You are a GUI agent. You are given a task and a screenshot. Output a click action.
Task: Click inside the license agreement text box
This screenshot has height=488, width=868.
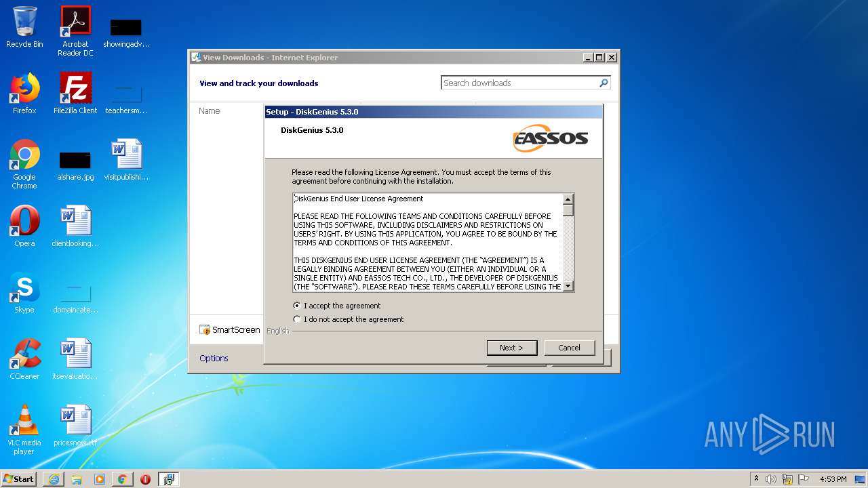[x=427, y=243]
